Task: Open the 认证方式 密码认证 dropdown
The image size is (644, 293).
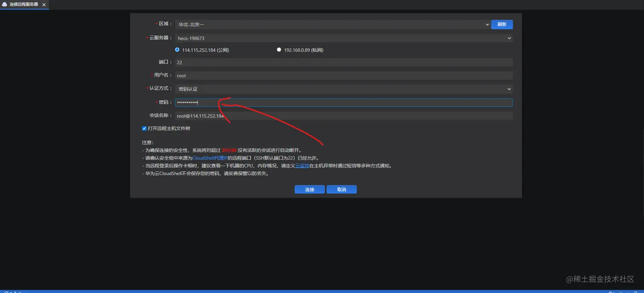Action: [x=344, y=89]
